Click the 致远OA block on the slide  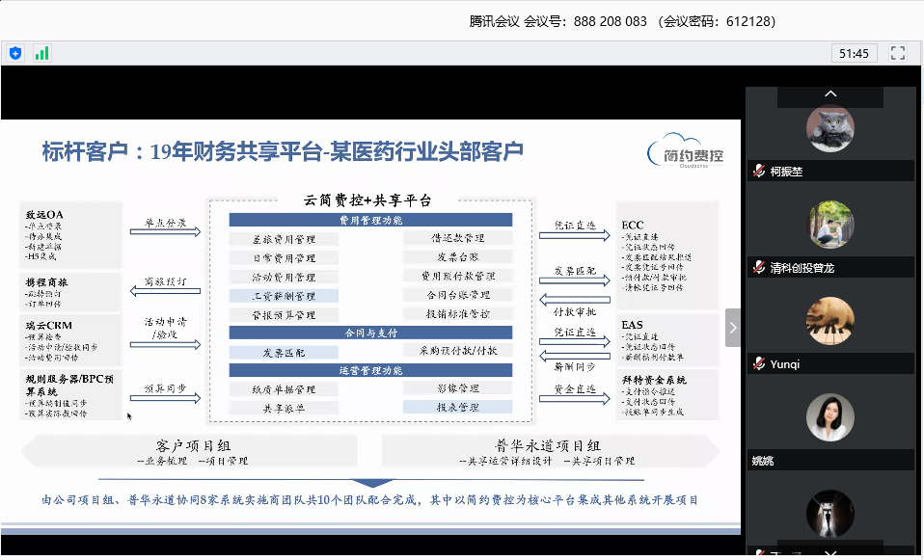tap(70, 234)
